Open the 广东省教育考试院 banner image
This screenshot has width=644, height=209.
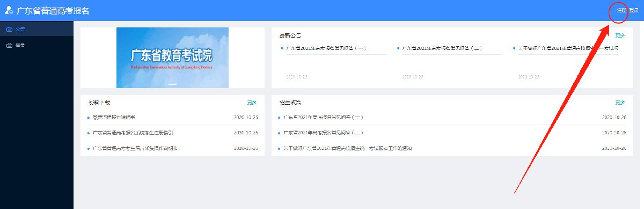(x=172, y=57)
